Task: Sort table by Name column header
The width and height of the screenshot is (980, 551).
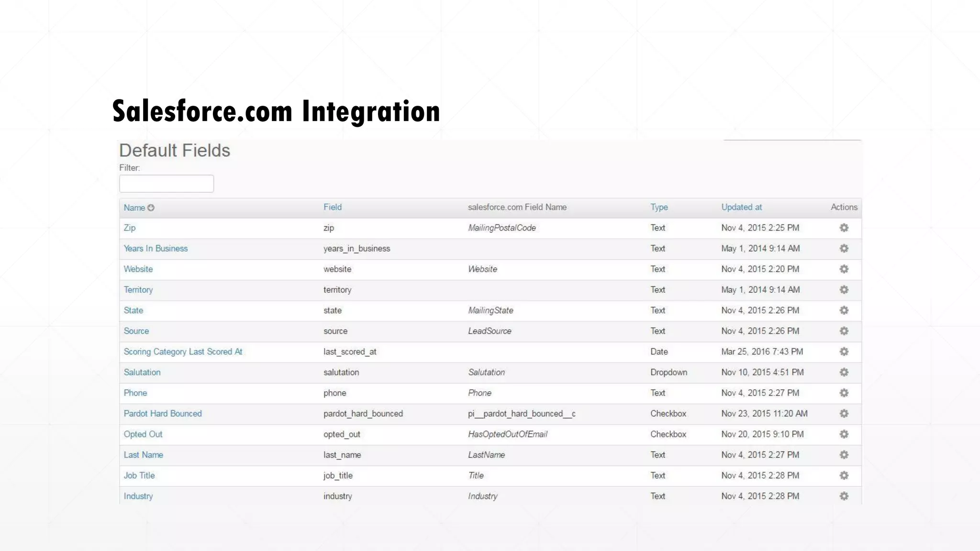Action: pos(134,208)
